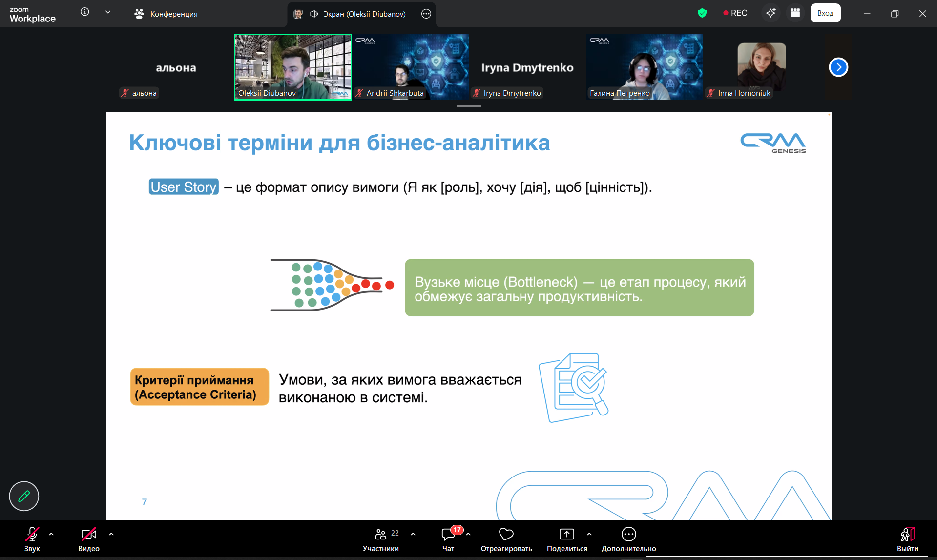
Task: Open the Участники participants panel
Action: pyautogui.click(x=381, y=539)
